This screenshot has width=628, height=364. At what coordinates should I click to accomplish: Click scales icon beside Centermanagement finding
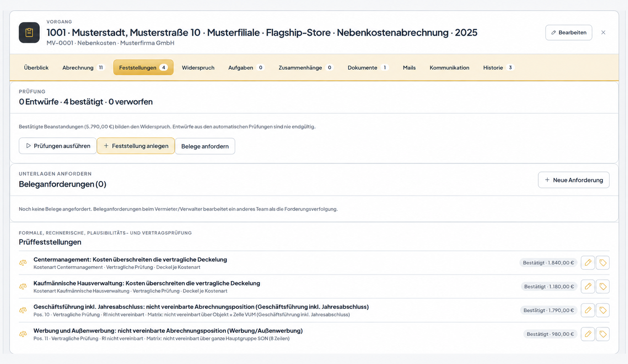pos(23,263)
